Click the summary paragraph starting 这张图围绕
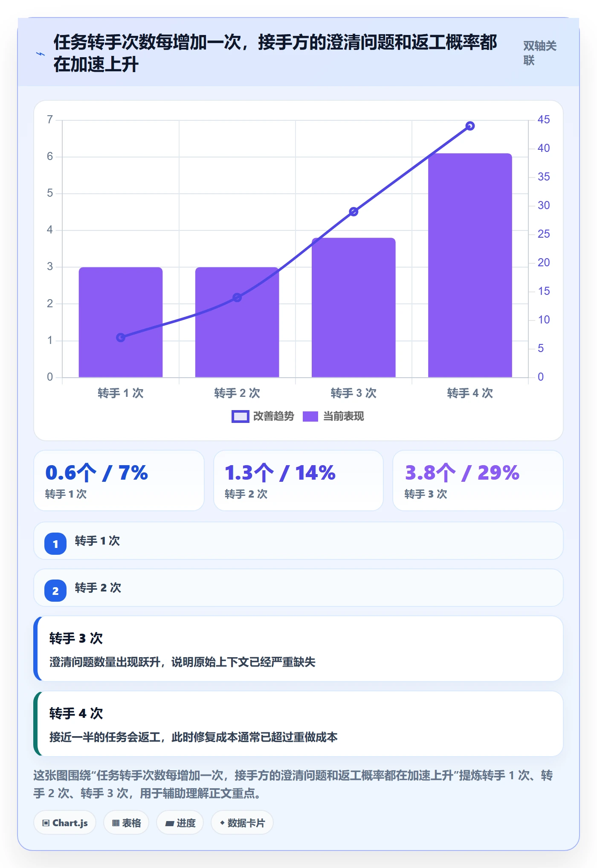Screen dimensions: 597x868 [x=293, y=784]
